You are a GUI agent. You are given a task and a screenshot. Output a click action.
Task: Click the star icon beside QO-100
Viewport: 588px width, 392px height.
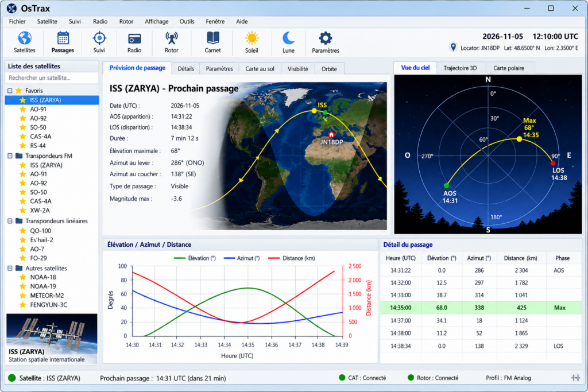[x=22, y=231]
